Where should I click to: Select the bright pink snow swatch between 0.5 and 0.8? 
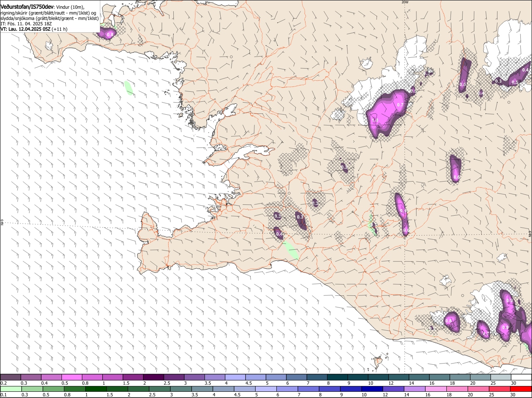71,377
